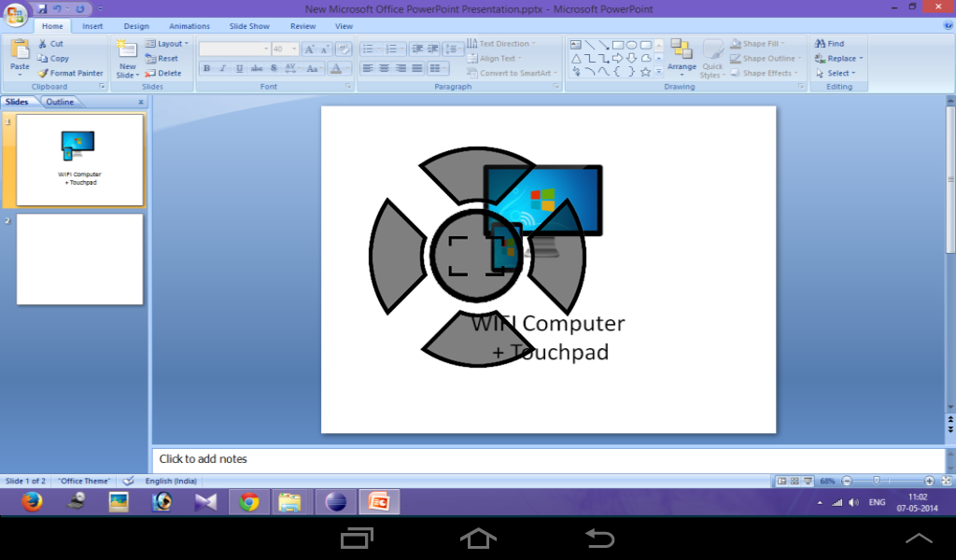The image size is (956, 560).
Task: Paste clipboard contents
Action: point(20,57)
